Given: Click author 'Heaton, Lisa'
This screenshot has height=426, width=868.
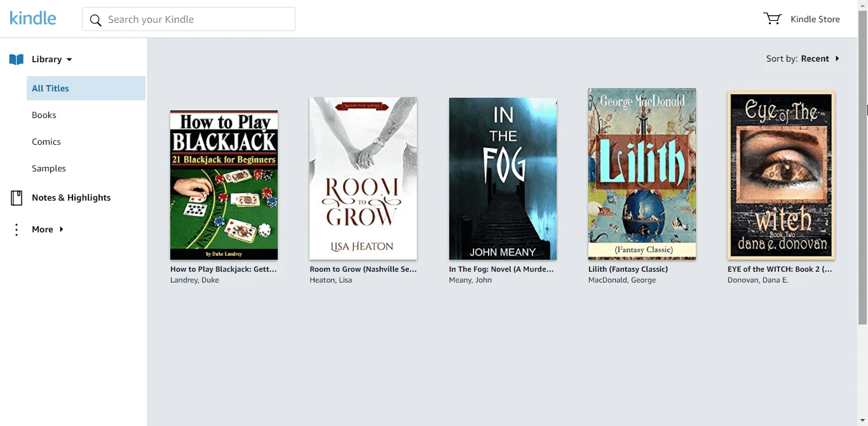Looking at the screenshot, I should click(x=330, y=280).
